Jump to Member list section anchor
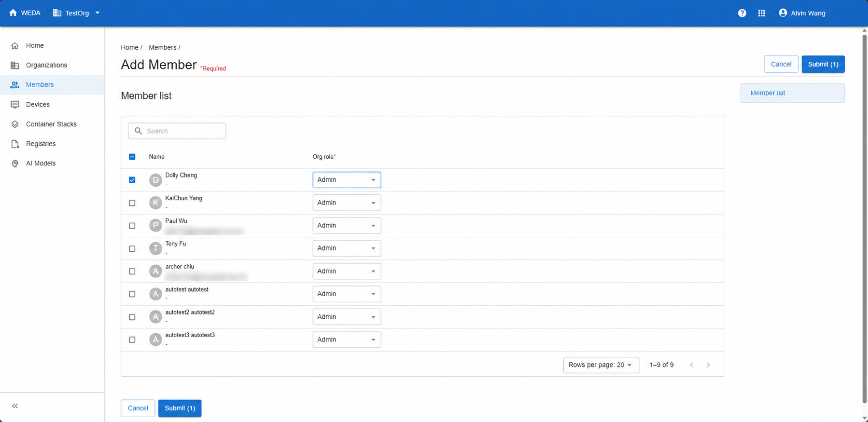868x422 pixels. pyautogui.click(x=793, y=93)
